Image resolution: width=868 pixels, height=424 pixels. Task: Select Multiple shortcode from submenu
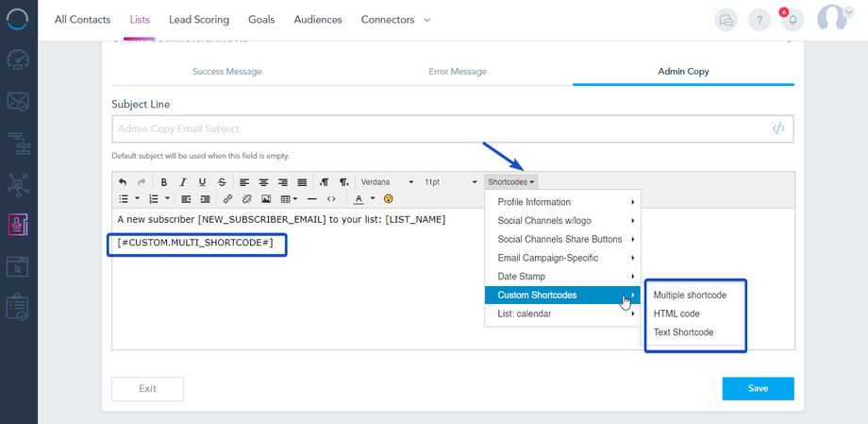click(690, 296)
